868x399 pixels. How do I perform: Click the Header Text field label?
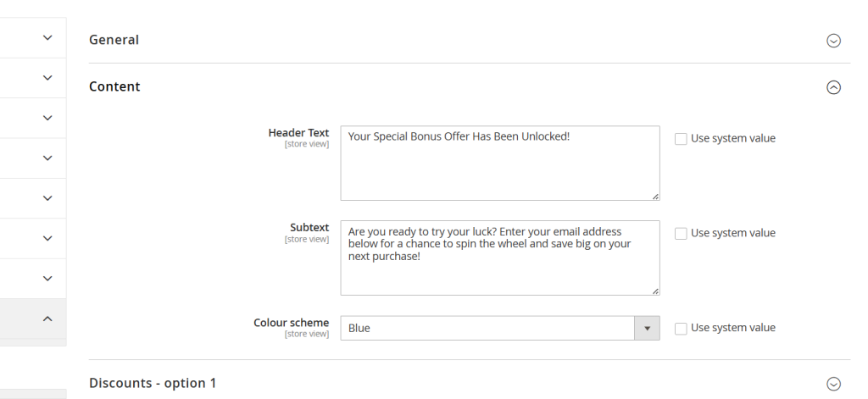(298, 133)
